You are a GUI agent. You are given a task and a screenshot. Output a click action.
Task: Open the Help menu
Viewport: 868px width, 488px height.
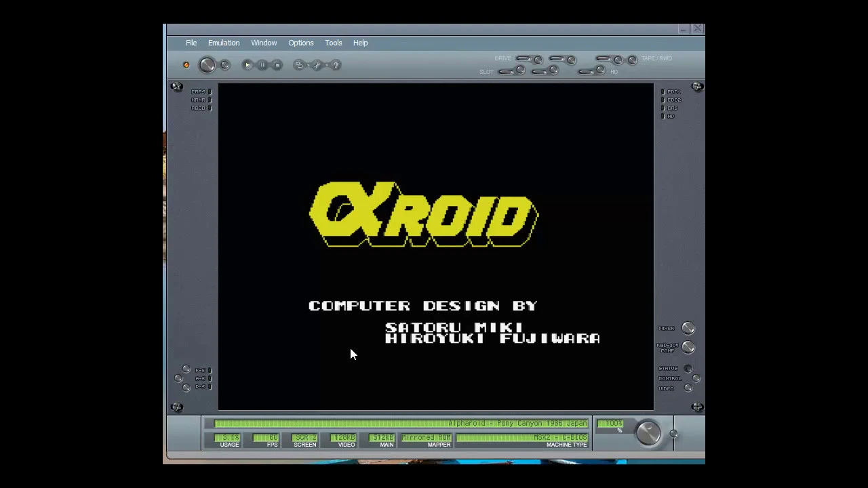click(x=360, y=43)
